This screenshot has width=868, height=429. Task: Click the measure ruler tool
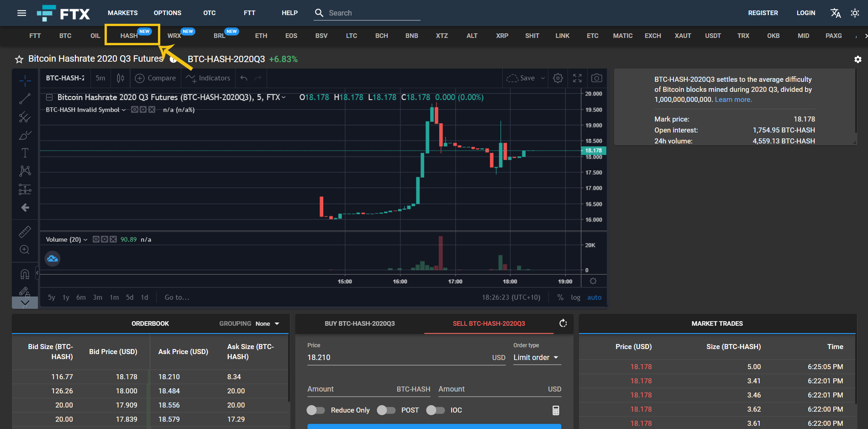(25, 232)
